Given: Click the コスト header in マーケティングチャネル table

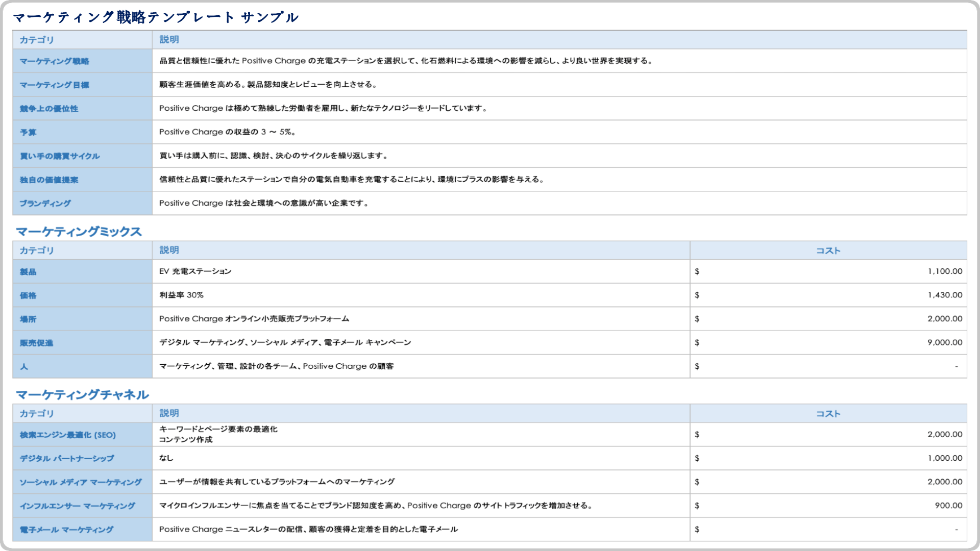Looking at the screenshot, I should tap(828, 414).
